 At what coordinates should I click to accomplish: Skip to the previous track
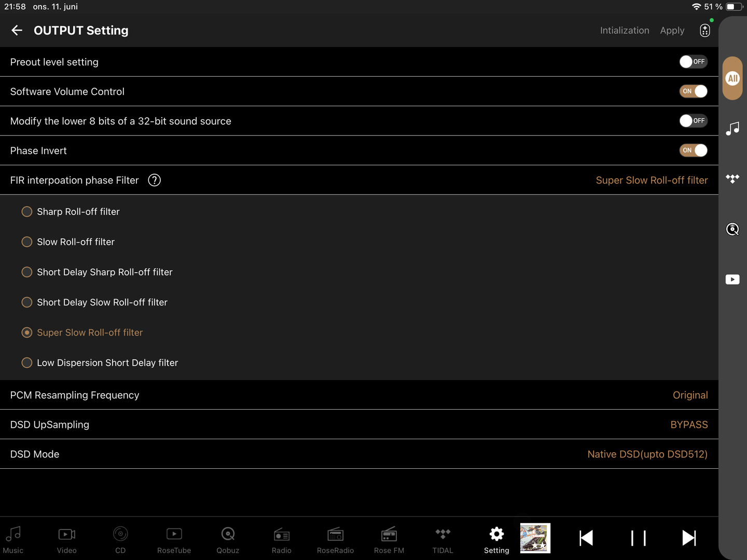pyautogui.click(x=586, y=538)
